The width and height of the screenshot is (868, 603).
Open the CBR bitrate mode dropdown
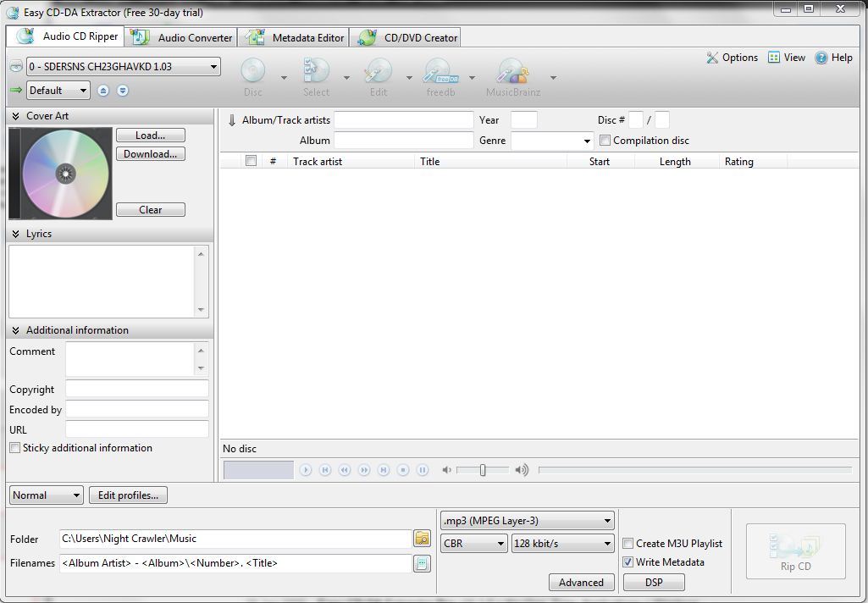coord(474,544)
